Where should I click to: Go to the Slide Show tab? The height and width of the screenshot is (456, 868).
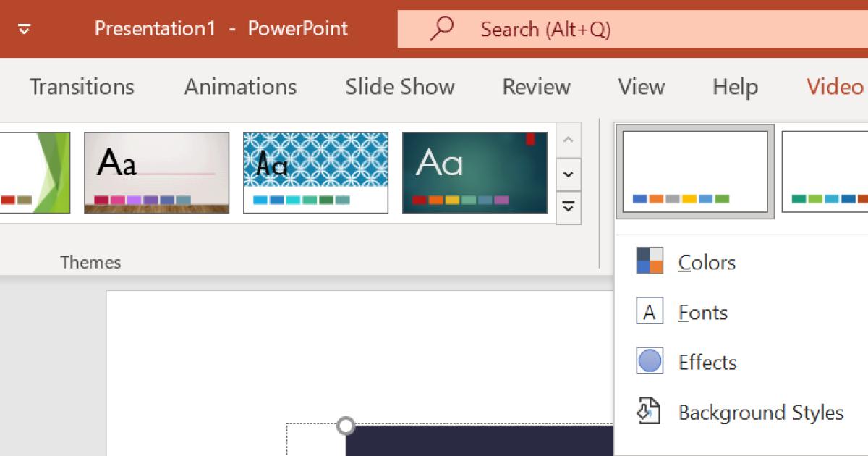point(399,87)
